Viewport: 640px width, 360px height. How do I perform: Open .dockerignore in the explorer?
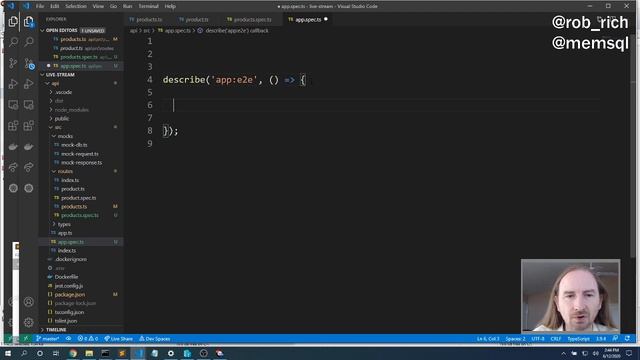[x=71, y=259]
